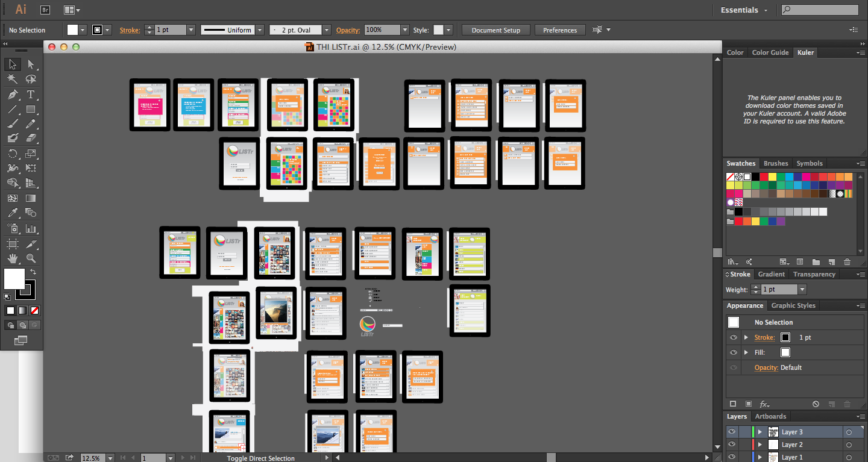868x462 pixels.
Task: Select the Magic Wand tool
Action: 13,80
